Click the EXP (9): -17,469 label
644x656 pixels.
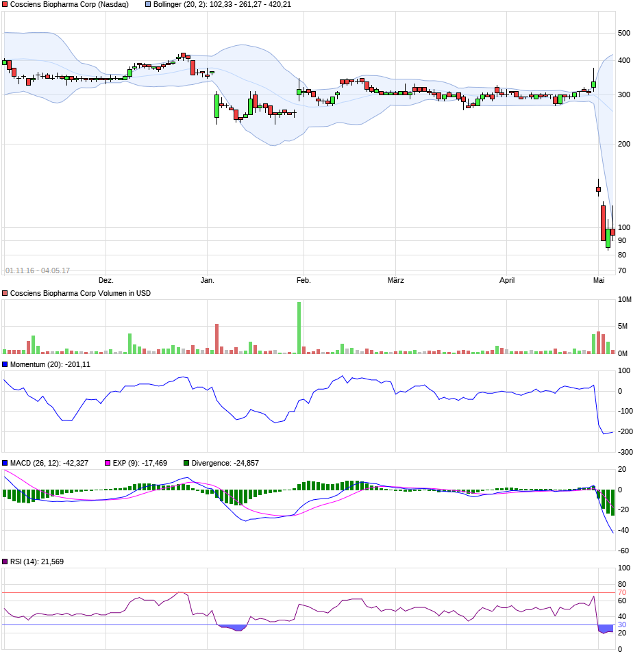(140, 464)
